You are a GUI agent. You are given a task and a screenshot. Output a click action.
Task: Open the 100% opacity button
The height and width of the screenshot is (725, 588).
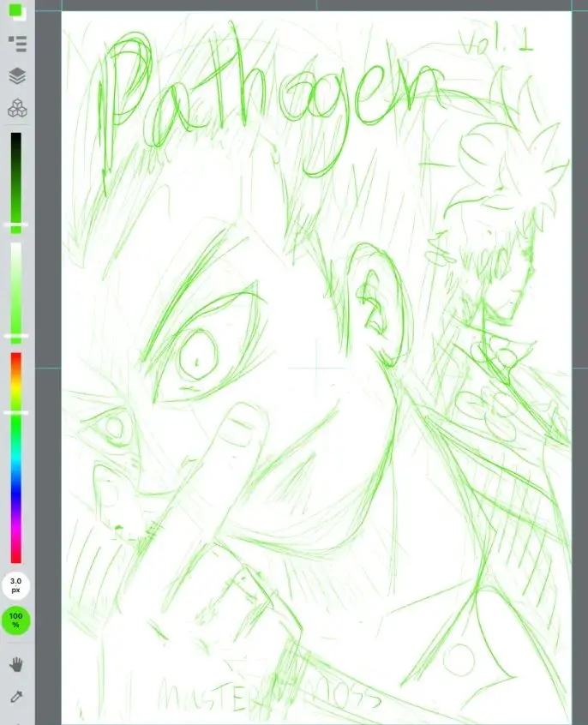tap(15, 620)
